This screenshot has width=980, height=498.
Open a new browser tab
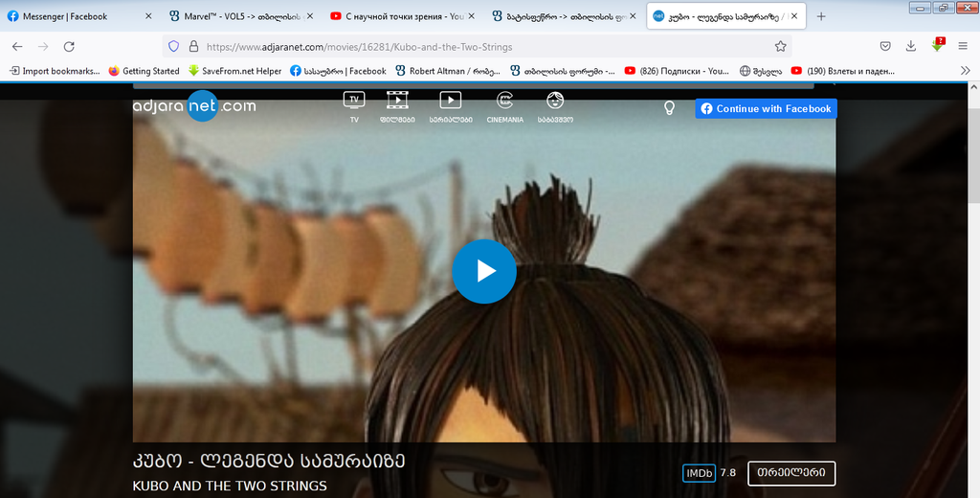pos(820,16)
